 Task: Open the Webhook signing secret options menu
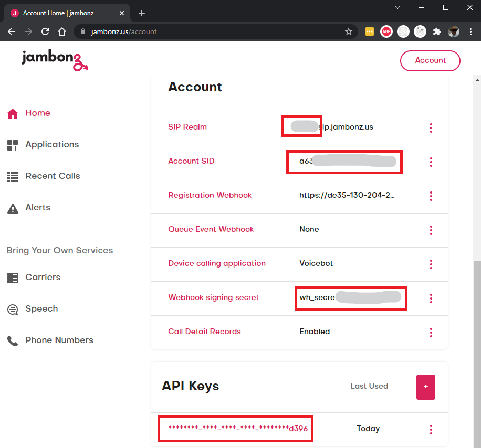[431, 298]
